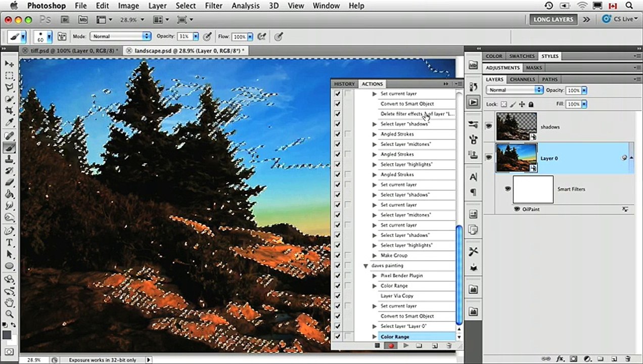Open the Apple menu
Image resolution: width=643 pixels, height=364 pixels.
13,6
